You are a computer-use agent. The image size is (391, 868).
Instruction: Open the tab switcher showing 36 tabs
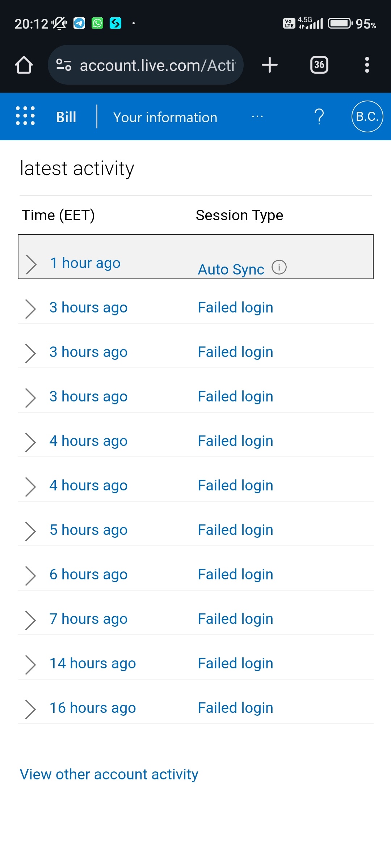coord(319,65)
